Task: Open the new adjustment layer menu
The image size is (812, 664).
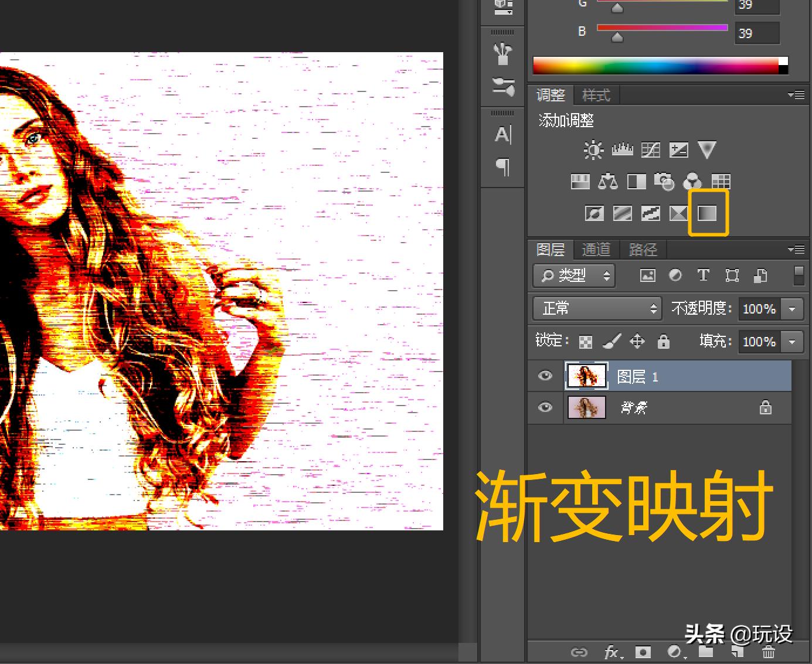Action: tap(676, 652)
